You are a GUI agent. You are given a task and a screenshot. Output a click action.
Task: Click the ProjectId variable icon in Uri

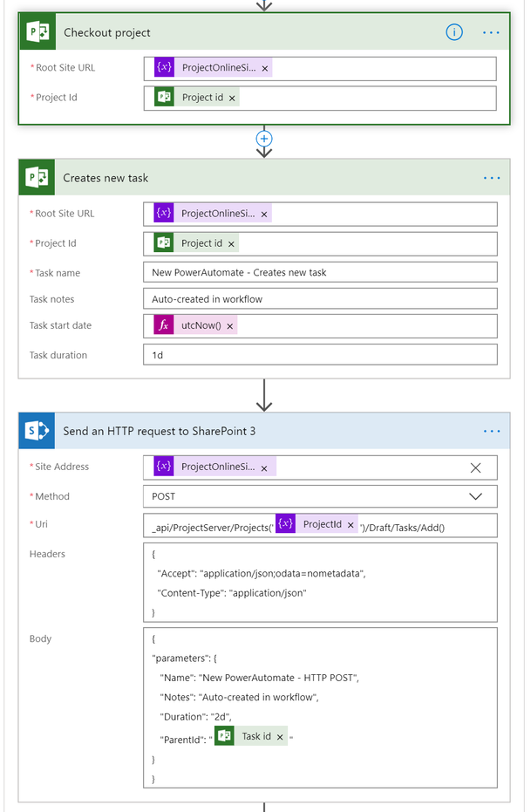coord(285,523)
